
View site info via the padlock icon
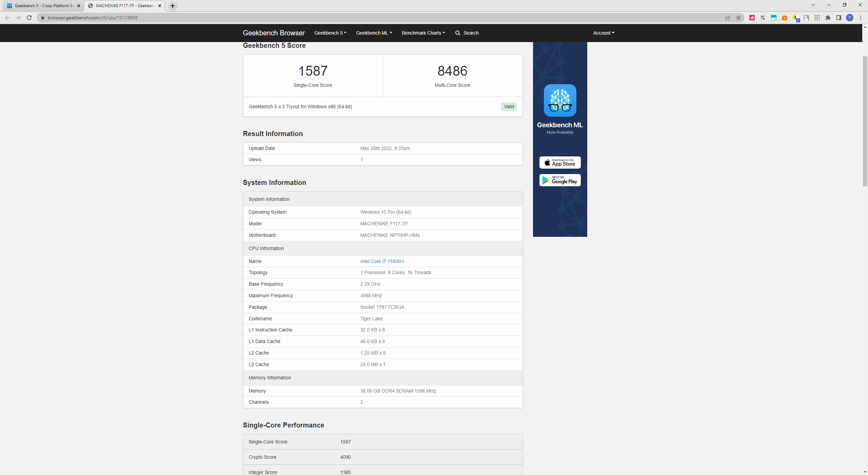click(x=43, y=18)
